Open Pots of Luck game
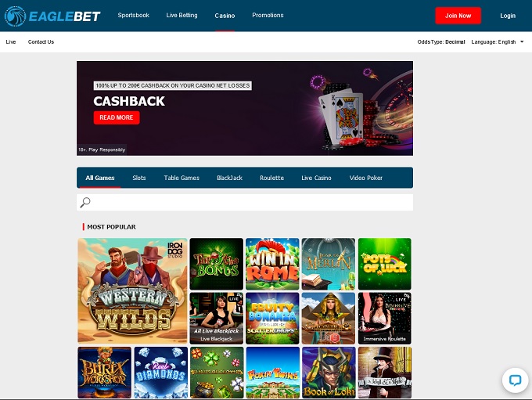 [x=384, y=264]
